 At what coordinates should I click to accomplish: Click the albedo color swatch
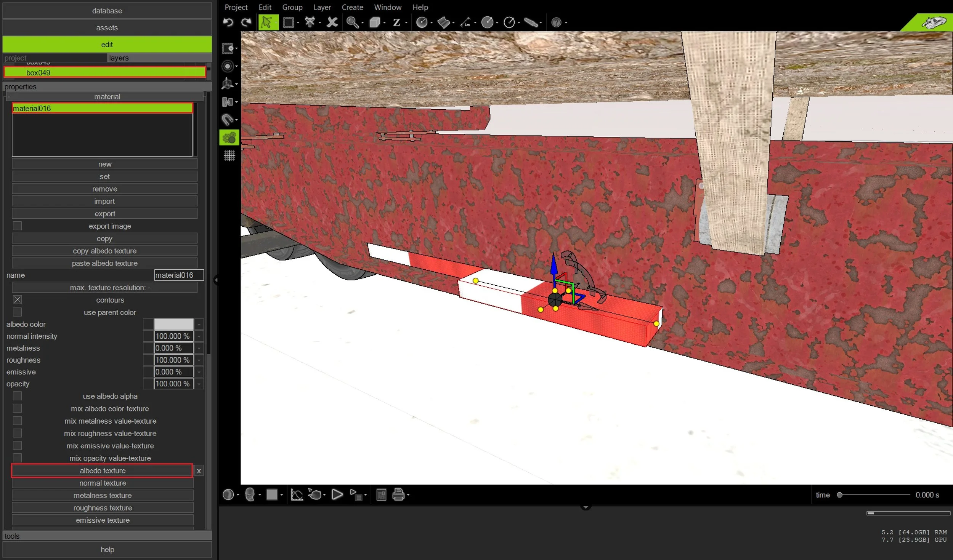coord(173,324)
